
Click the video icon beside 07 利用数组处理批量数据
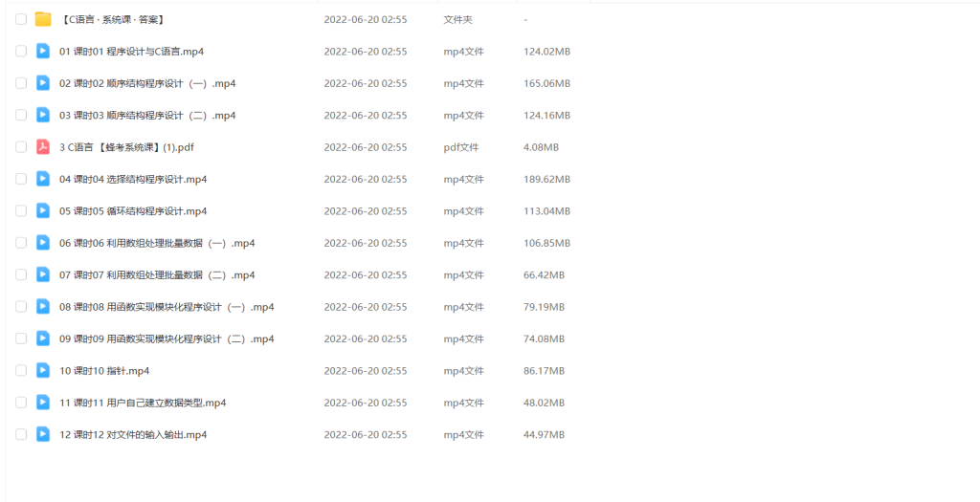(43, 274)
